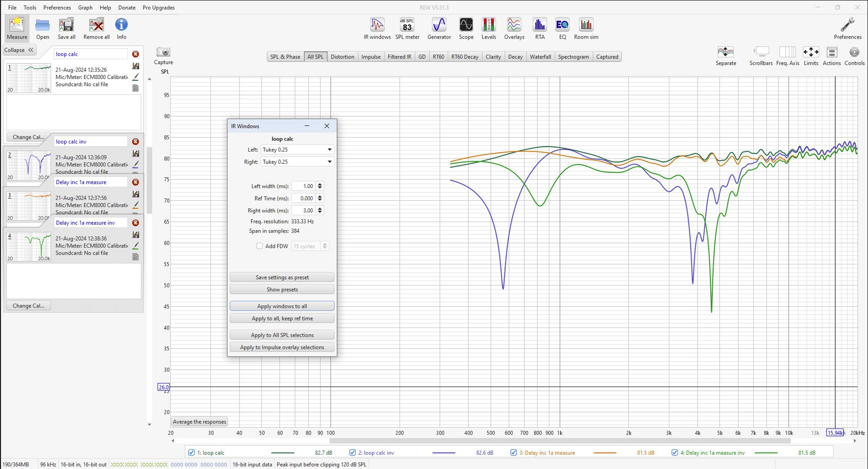This screenshot has height=469, width=868.
Task: Open the Left window type dropdown
Action: (x=297, y=150)
